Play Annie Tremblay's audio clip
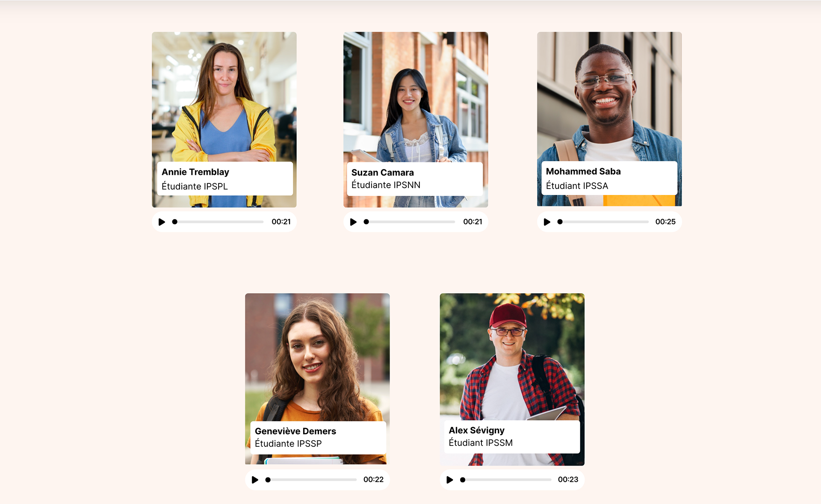821x504 pixels. [x=162, y=222]
